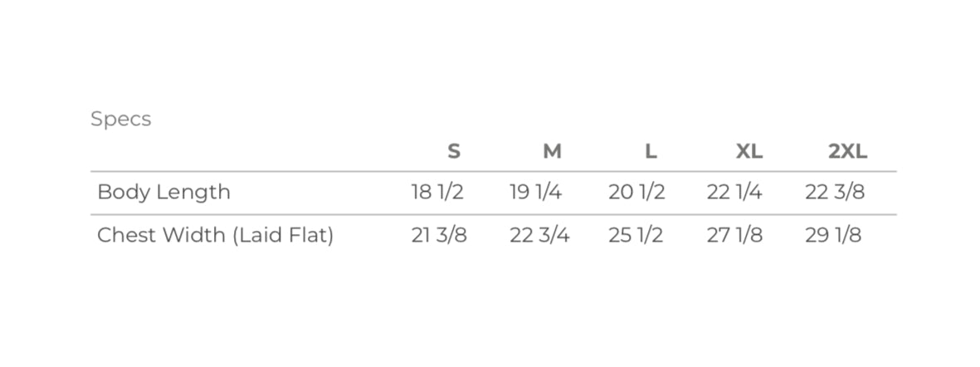Image resolution: width=980 pixels, height=367 pixels.
Task: Click the Chest Width (Laid Flat) label
Action: click(215, 235)
